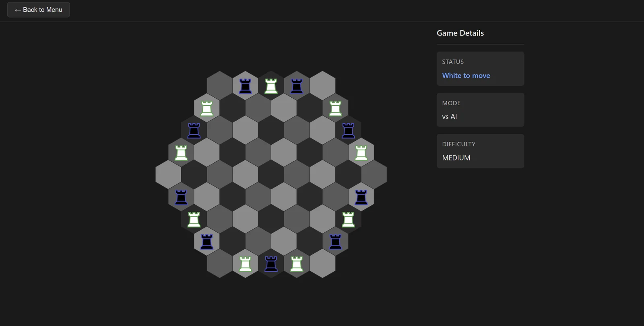
Task: Select black rook on right edge below the middle row
Action: point(361,197)
